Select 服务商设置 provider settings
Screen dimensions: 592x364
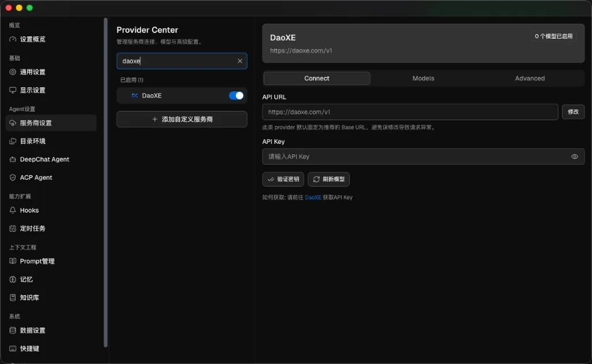(51, 123)
